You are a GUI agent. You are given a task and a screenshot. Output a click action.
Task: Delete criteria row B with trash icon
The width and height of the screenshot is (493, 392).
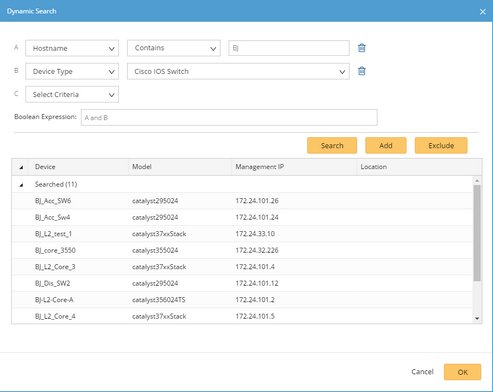coord(362,71)
